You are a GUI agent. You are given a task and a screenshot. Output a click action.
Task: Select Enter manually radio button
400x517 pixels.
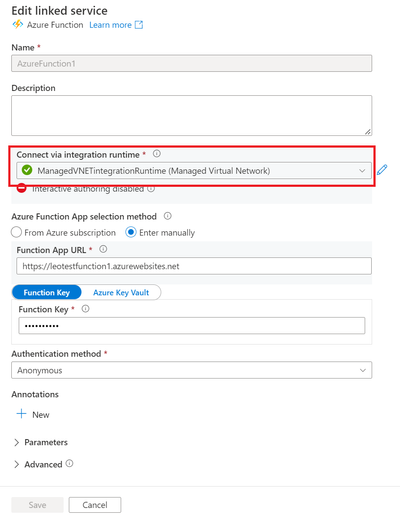131,232
